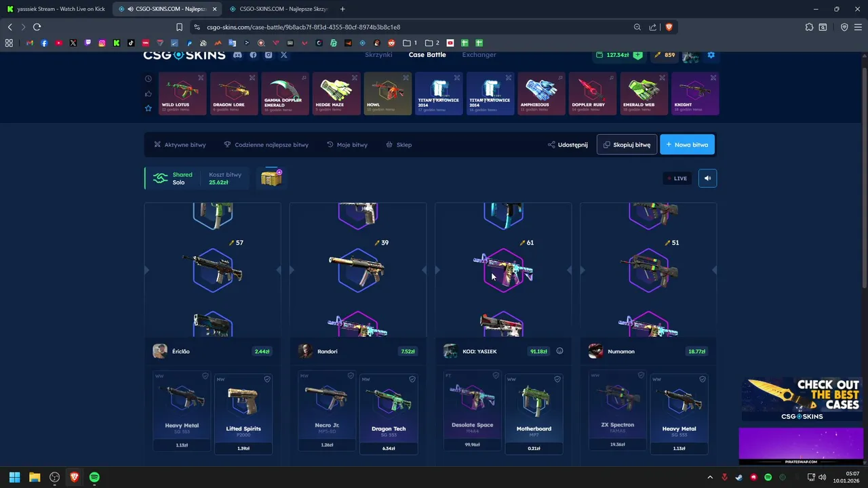Click the Skopiuj bitwę button
868x488 pixels.
click(627, 144)
